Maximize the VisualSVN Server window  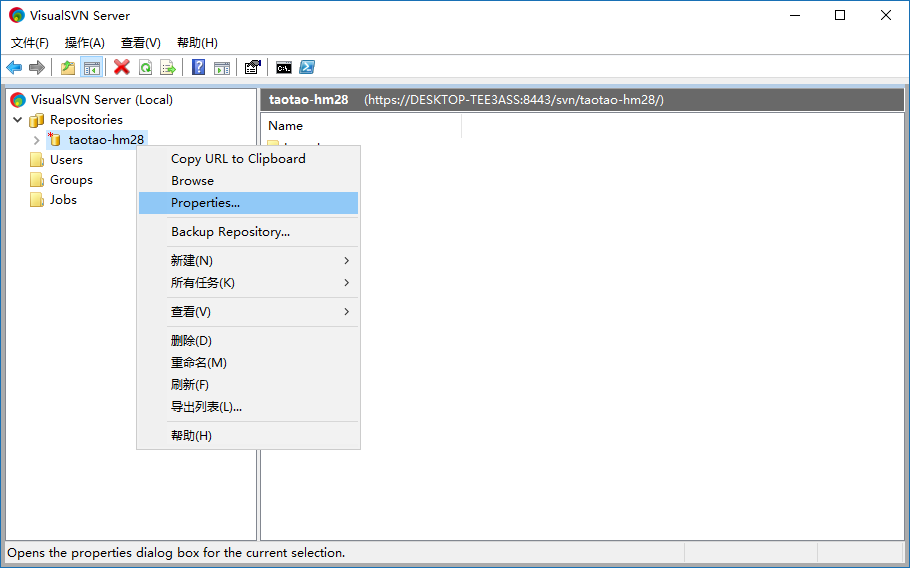(x=840, y=15)
